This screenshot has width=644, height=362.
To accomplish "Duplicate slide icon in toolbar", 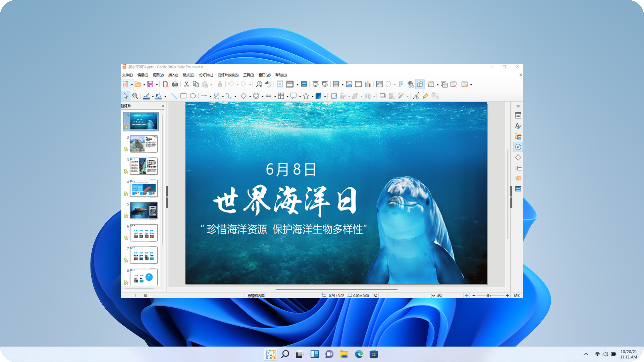I will pos(444,84).
